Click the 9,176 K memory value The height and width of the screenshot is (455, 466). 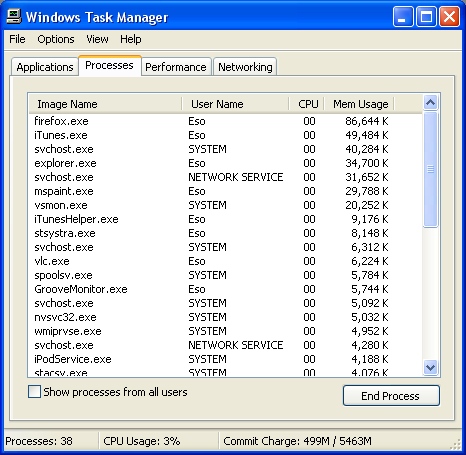(370, 219)
